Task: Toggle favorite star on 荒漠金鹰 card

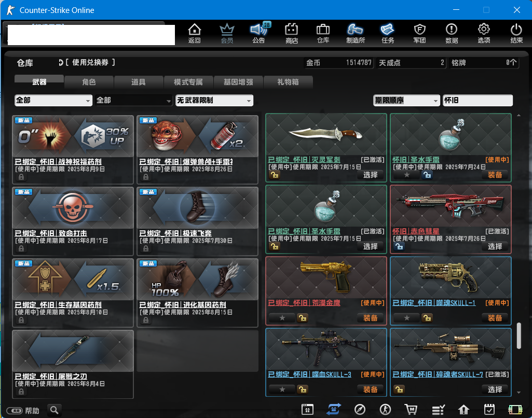Action: 282,318
